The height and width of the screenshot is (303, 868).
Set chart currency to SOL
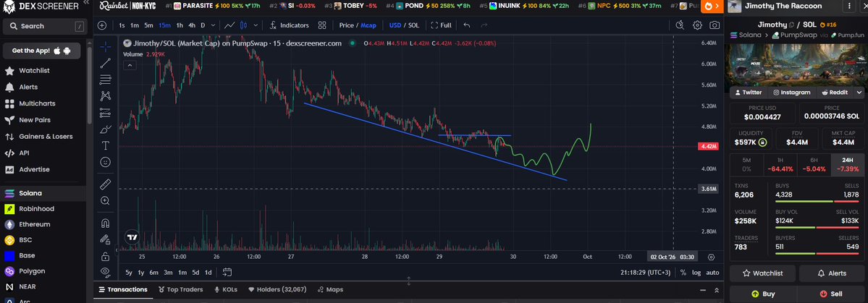[413, 25]
